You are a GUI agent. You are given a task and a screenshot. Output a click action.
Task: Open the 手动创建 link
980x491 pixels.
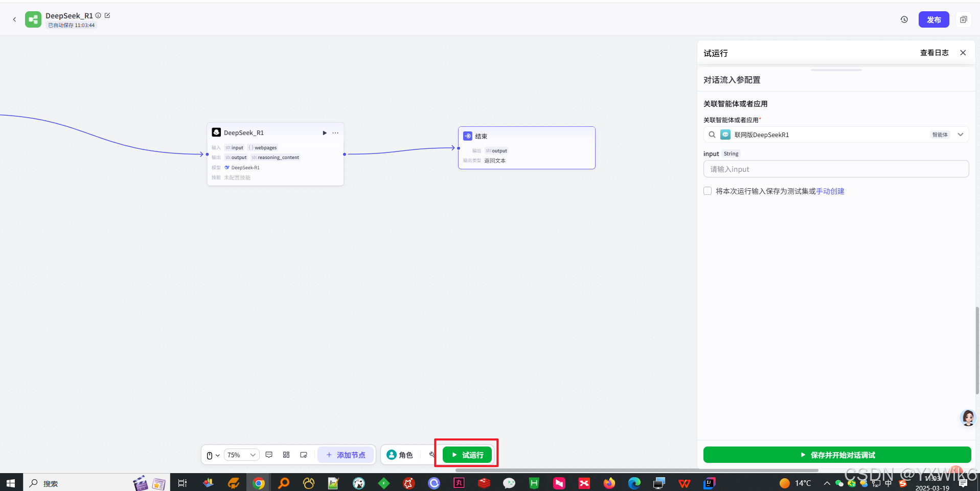coord(830,191)
